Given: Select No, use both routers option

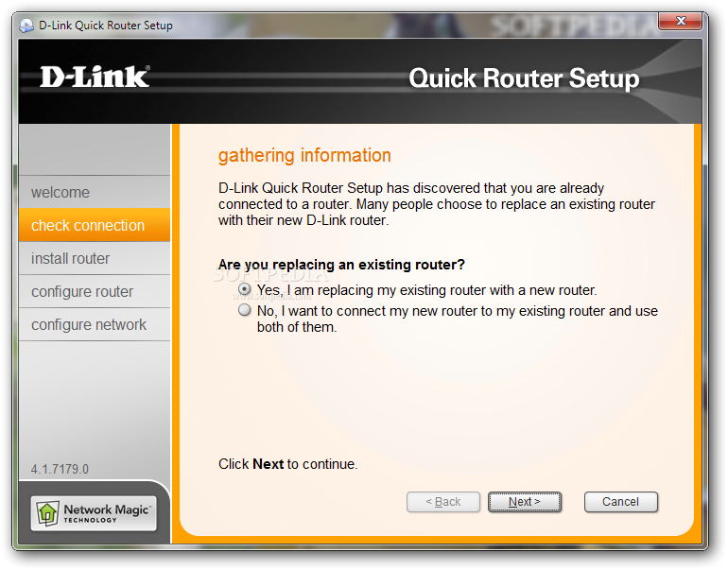Looking at the screenshot, I should point(245,310).
